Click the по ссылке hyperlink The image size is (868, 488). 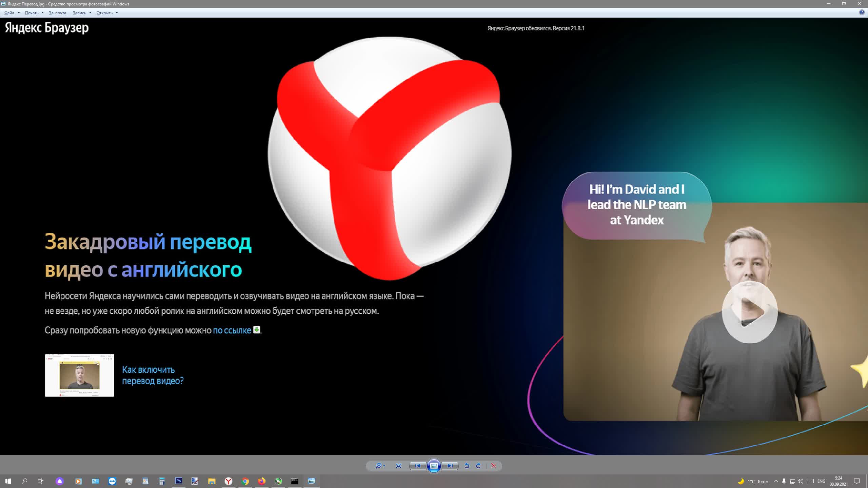click(232, 330)
